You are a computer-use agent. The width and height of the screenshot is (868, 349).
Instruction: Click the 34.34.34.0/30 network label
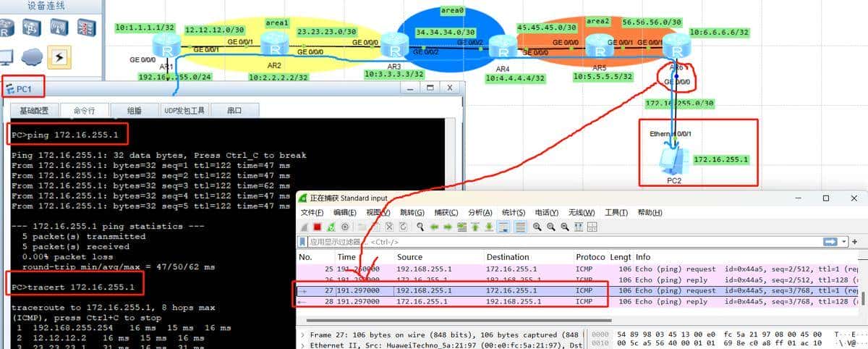tap(446, 33)
